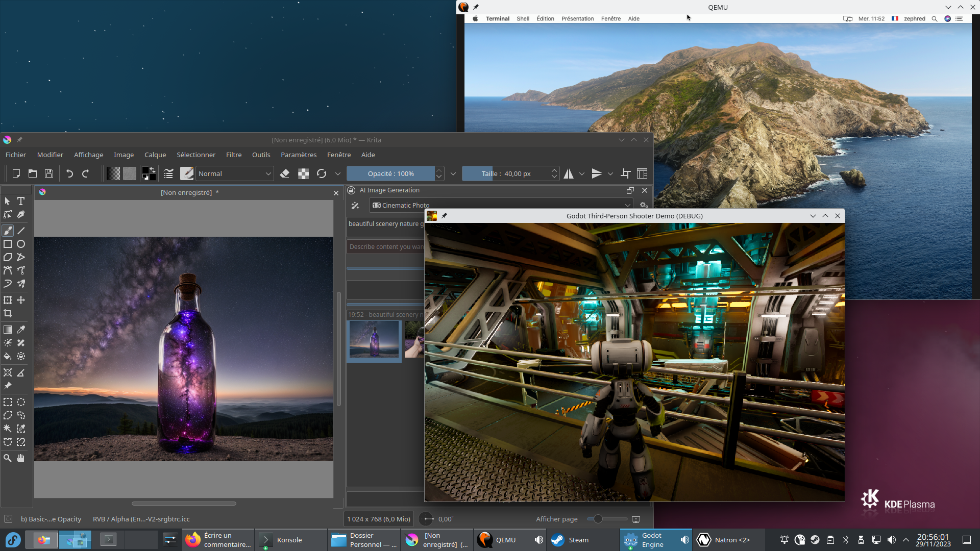Image resolution: width=980 pixels, height=551 pixels.
Task: Expand vertical mirror options arrow
Action: 610,173
